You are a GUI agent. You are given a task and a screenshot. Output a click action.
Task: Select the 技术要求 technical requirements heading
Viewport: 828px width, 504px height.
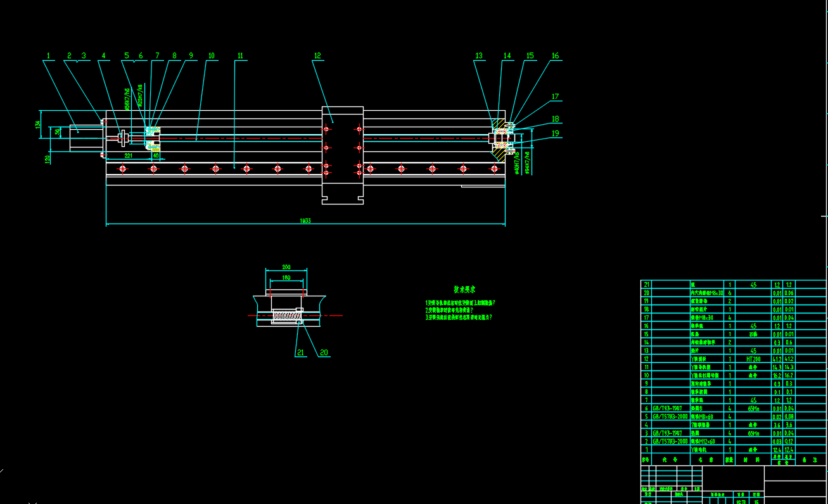(464, 289)
